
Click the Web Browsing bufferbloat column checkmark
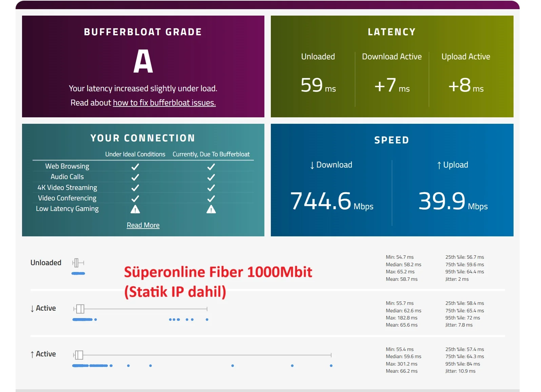click(211, 167)
